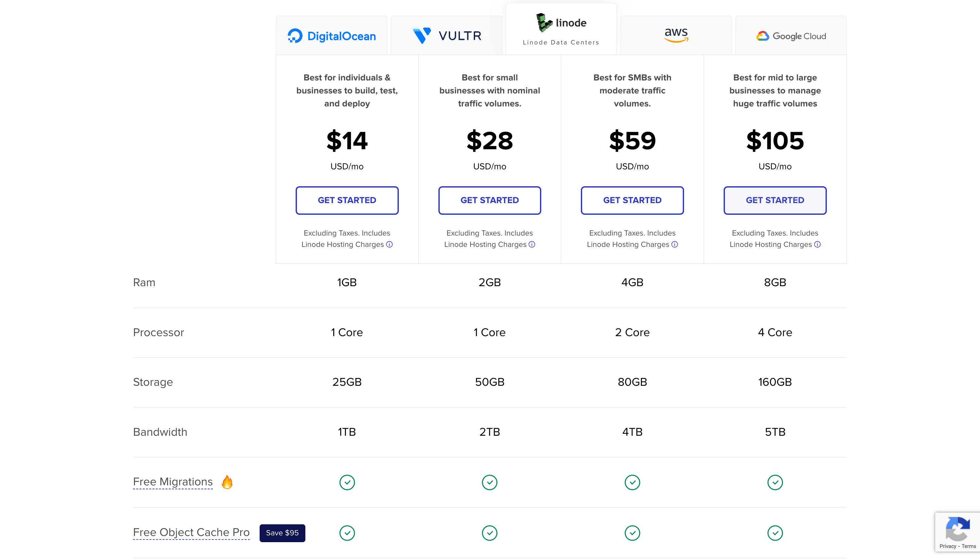Click the Save $95 badge label
This screenshot has height=560, width=980.
pyautogui.click(x=282, y=532)
